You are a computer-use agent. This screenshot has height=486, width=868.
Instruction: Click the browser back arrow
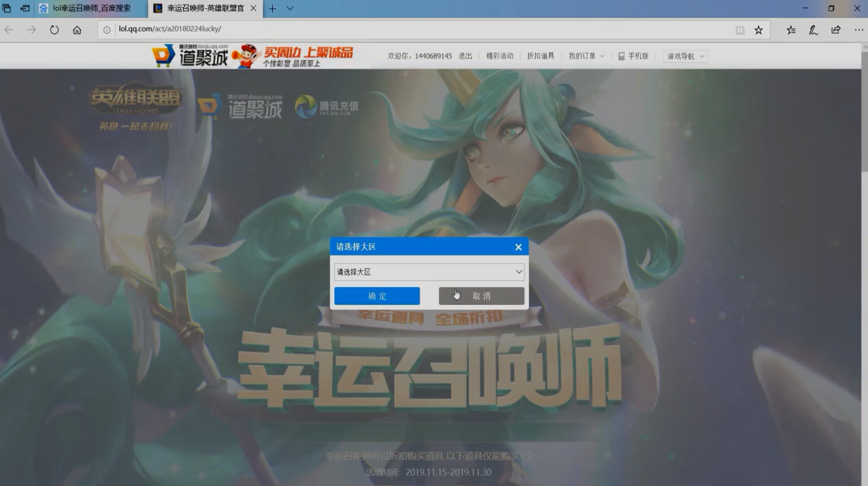pyautogui.click(x=9, y=30)
